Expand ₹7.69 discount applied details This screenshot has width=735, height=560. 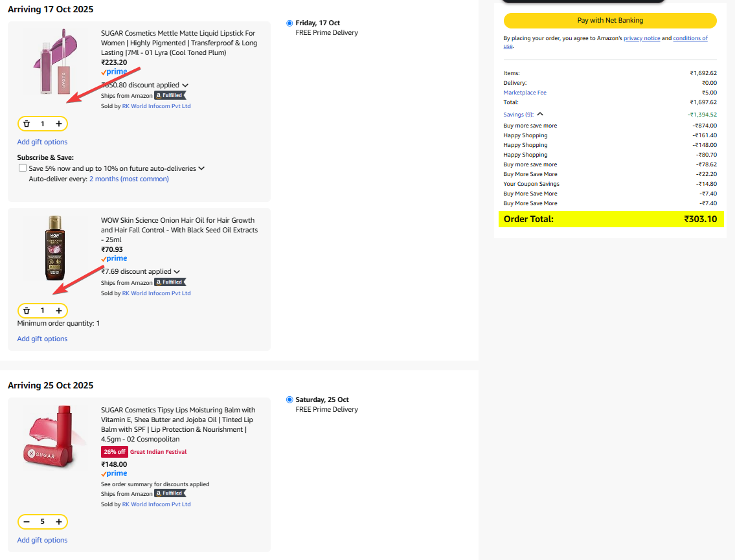point(177,272)
